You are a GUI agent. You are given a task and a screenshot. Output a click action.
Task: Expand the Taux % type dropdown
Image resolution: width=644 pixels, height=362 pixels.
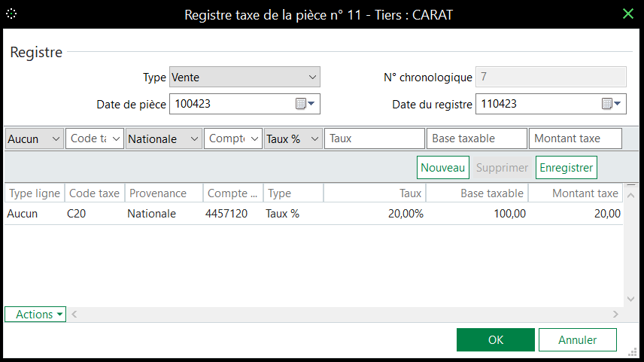(x=314, y=138)
